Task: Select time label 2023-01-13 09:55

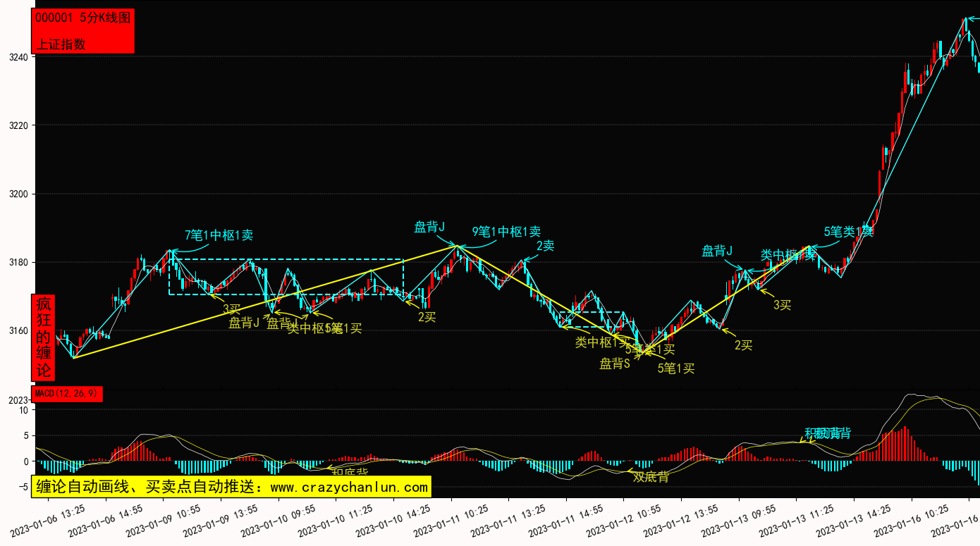Action: [x=740, y=520]
